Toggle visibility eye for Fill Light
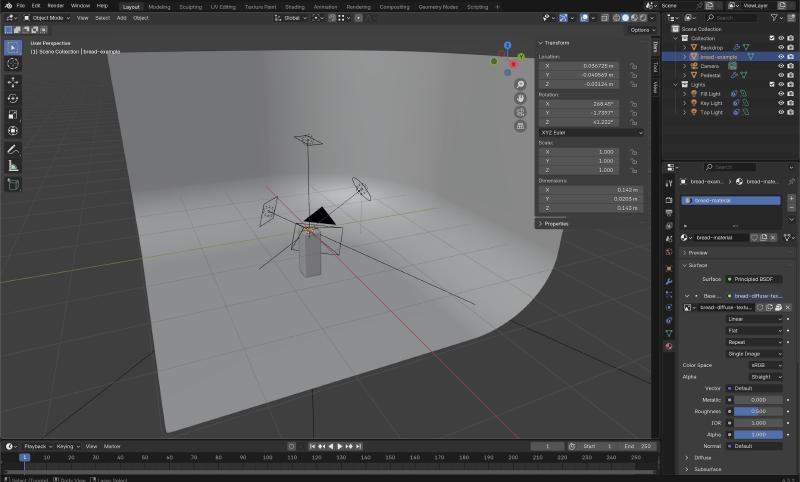800x482 pixels. click(x=781, y=94)
